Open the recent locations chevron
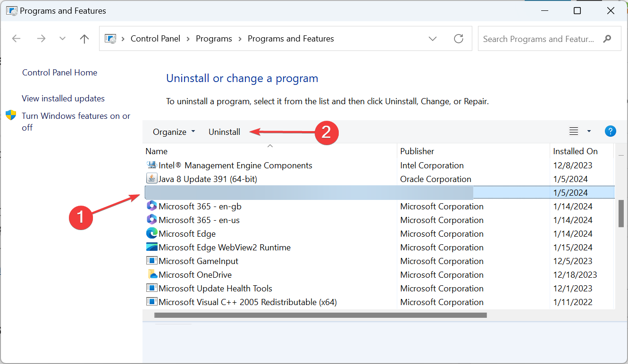The image size is (628, 364). tap(62, 39)
